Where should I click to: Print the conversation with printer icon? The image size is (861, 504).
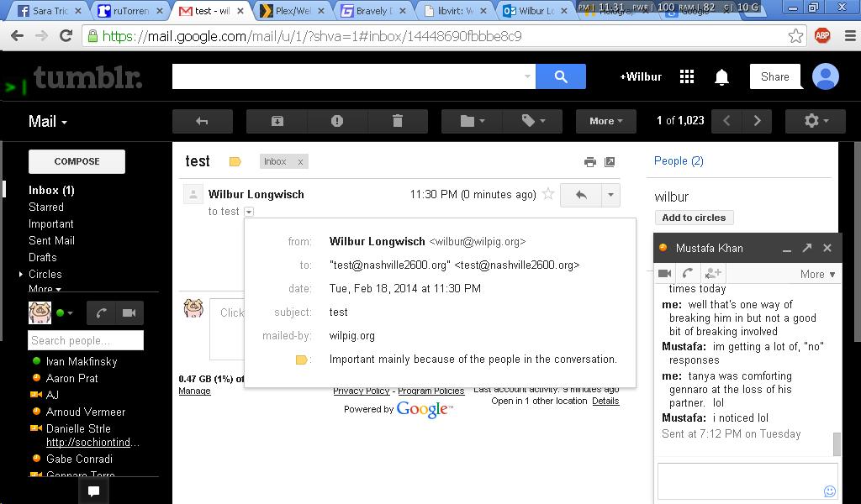click(x=590, y=162)
